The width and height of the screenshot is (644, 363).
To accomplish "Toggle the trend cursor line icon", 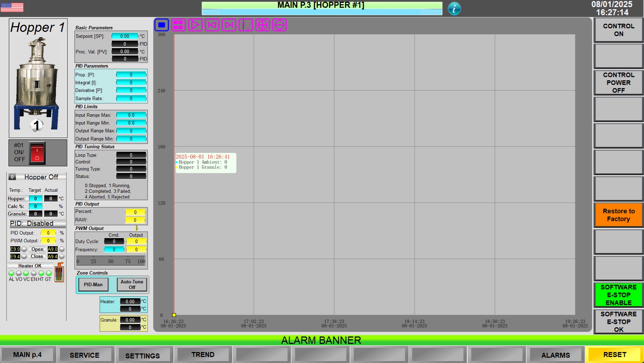I will pyautogui.click(x=246, y=25).
